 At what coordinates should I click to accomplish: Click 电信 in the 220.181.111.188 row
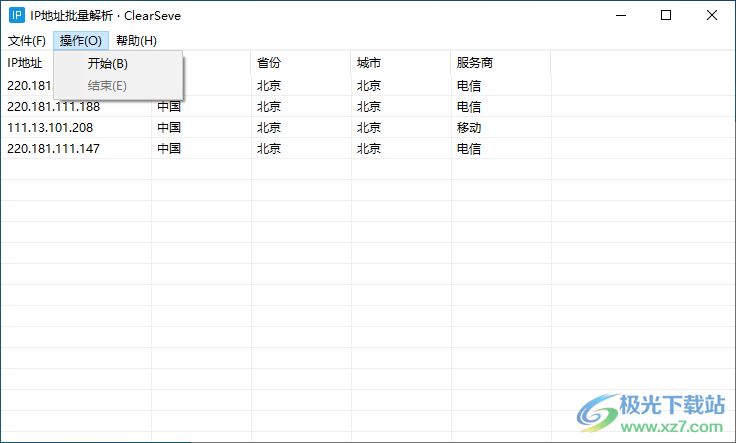(469, 107)
